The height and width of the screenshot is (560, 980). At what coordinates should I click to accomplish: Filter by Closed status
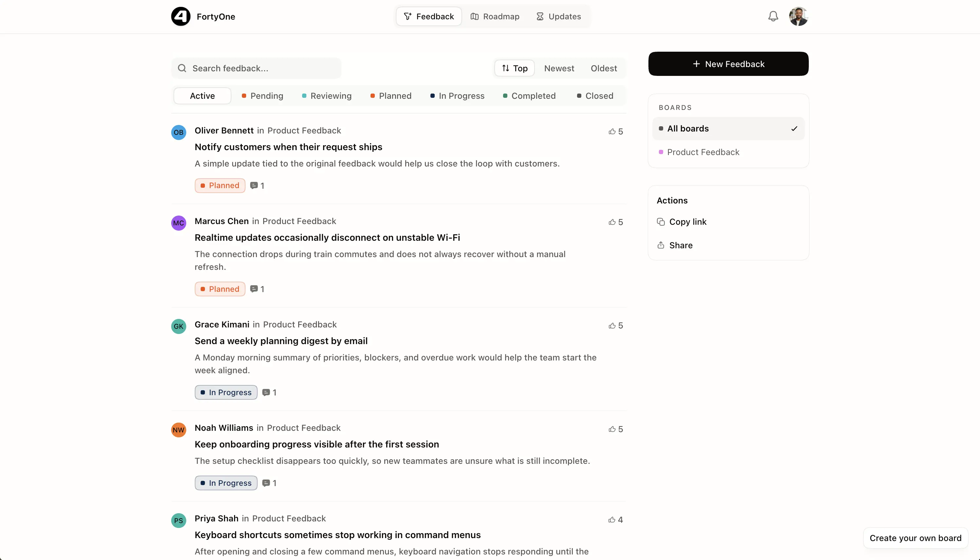[595, 96]
